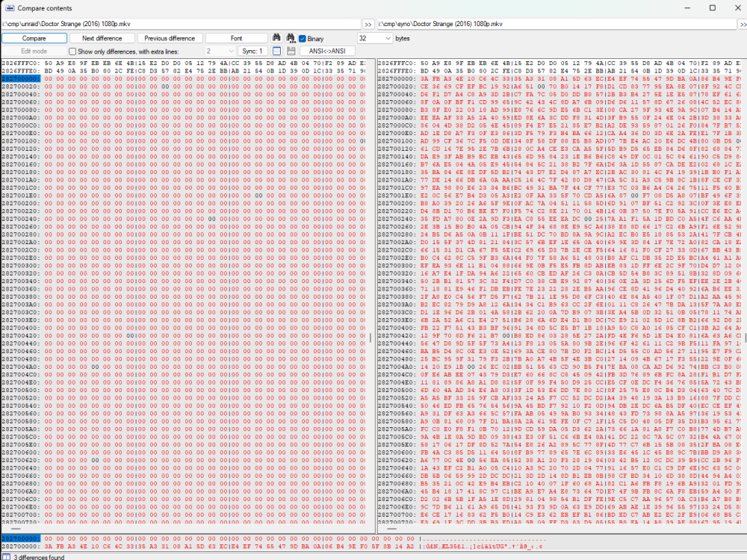Click the second bottom comparison row offset
The width and height of the screenshot is (747, 560).
tap(21, 547)
